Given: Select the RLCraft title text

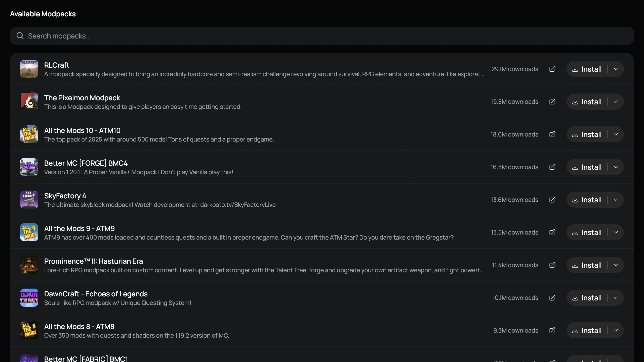Looking at the screenshot, I should coord(57,65).
